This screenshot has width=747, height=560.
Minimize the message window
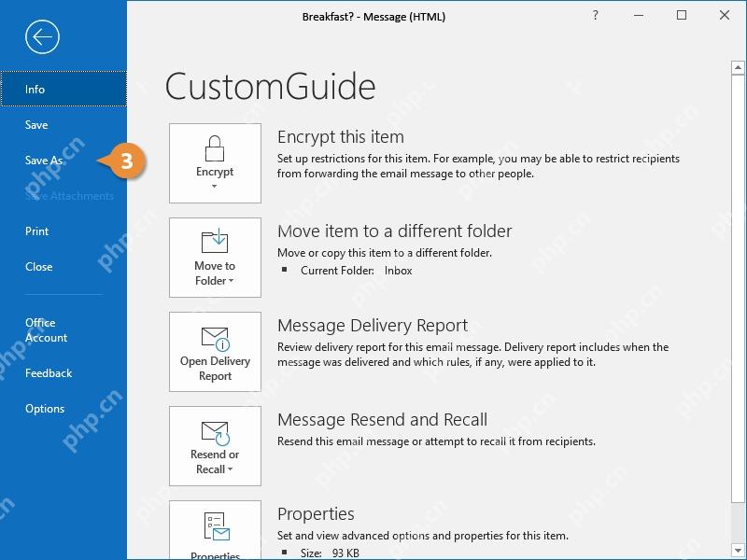[639, 15]
